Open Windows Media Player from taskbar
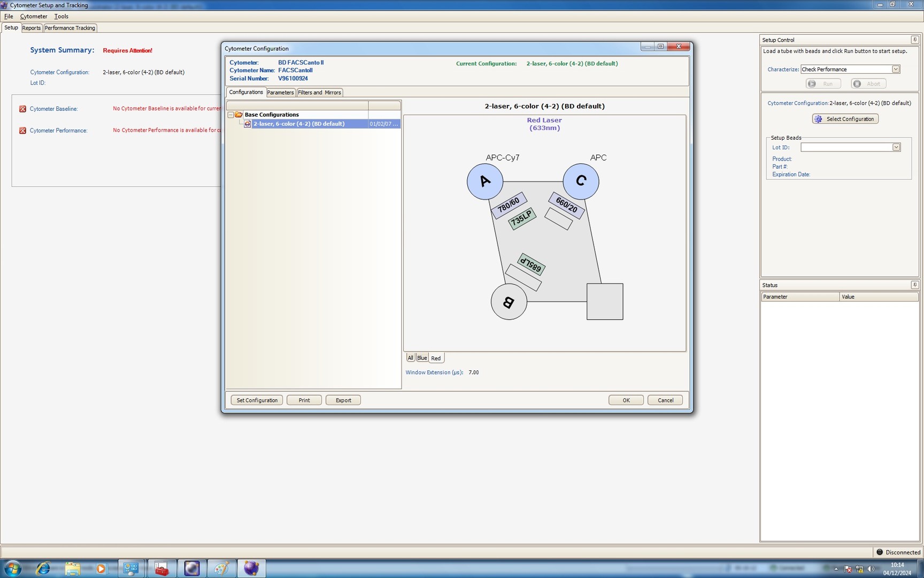 pos(101,568)
